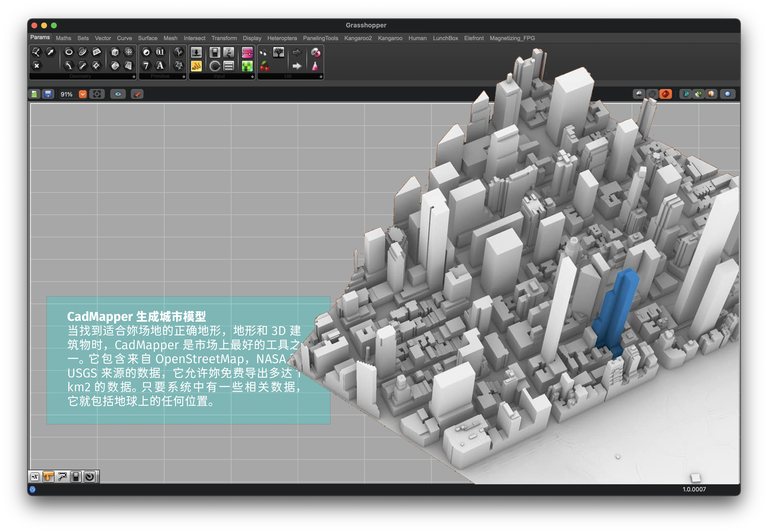
Task: Click the Mesh parameter icon
Action: [x=128, y=52]
